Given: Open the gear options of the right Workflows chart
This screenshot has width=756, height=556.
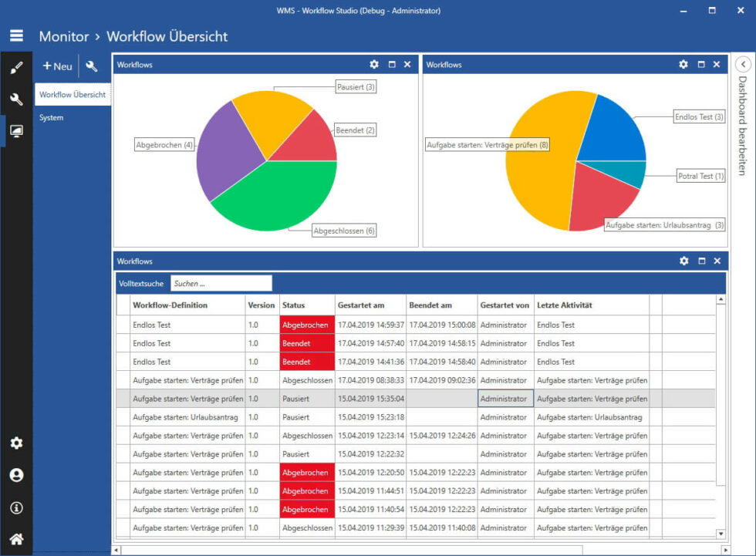Looking at the screenshot, I should click(x=683, y=65).
